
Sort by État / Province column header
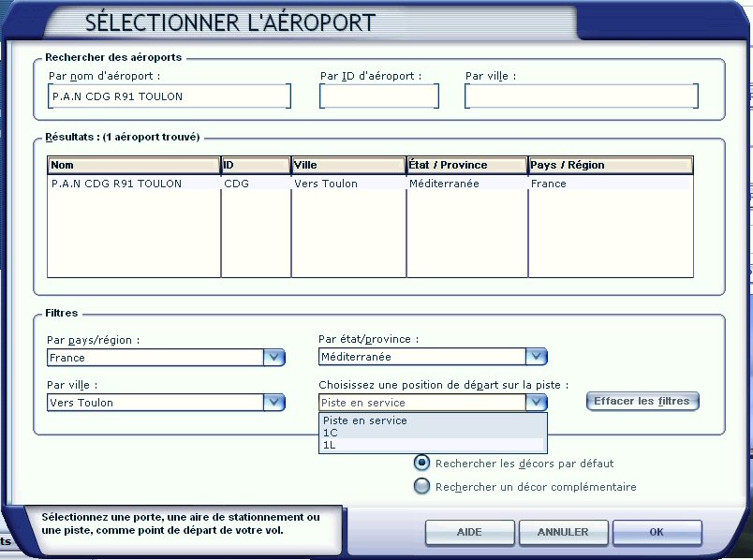click(x=466, y=165)
